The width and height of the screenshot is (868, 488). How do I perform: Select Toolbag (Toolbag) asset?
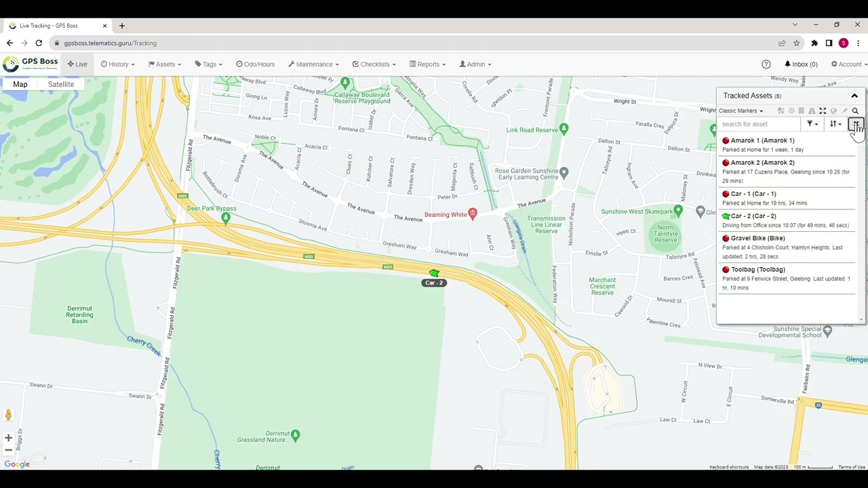(787, 279)
